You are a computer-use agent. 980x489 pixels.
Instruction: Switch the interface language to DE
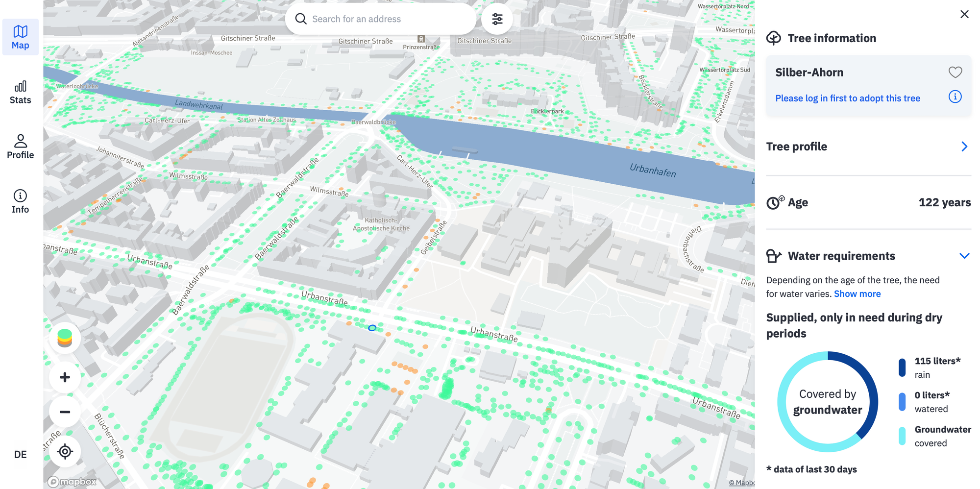20,454
